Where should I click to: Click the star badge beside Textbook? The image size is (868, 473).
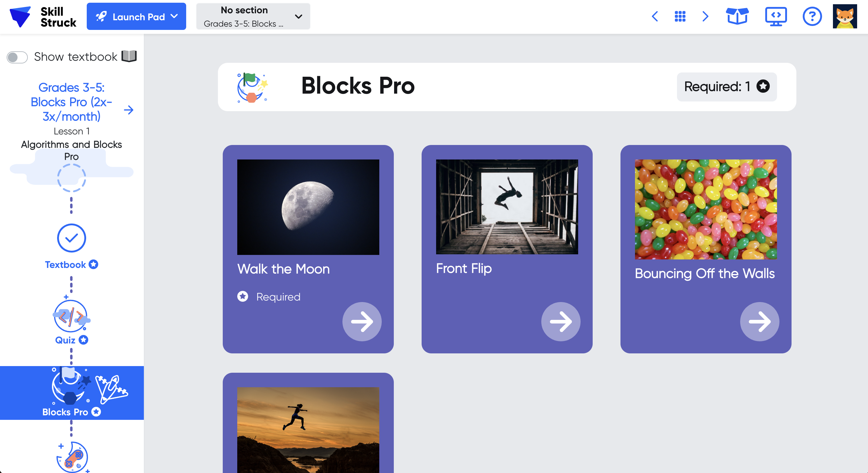coord(93,265)
